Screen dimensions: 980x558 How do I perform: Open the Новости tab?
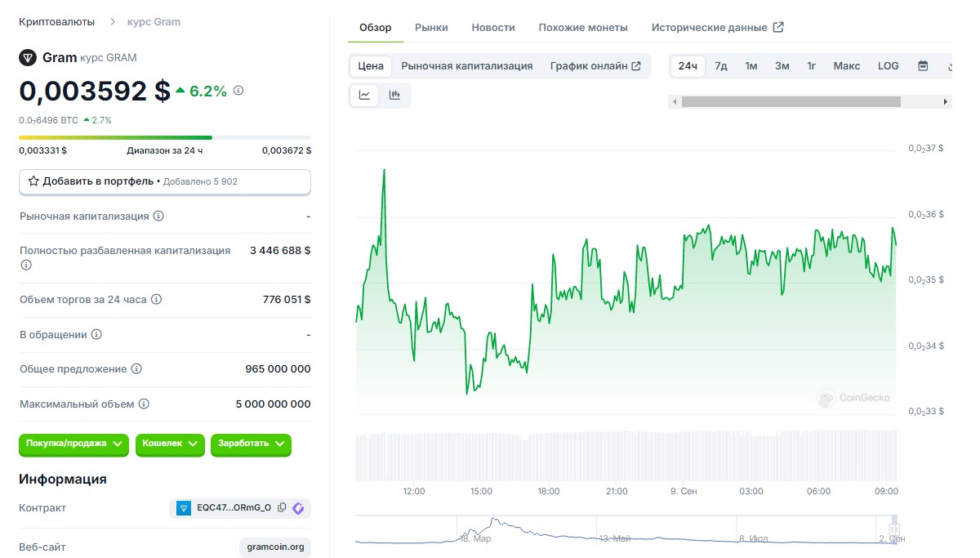coord(493,28)
